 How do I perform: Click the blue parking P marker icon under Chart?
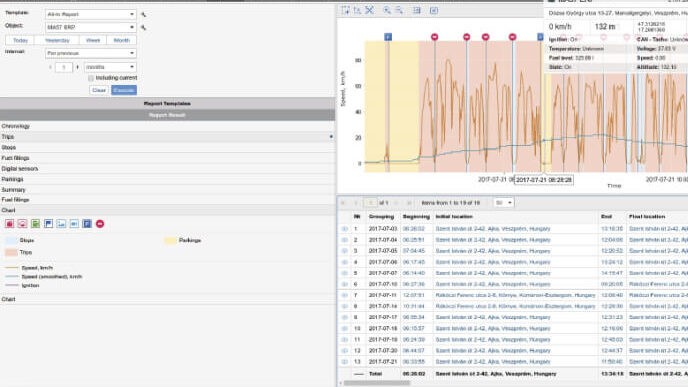coord(87,224)
